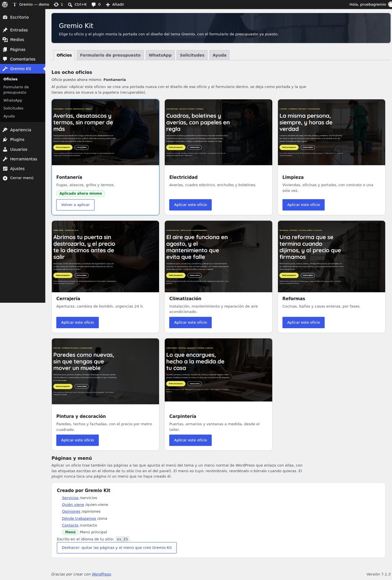This screenshot has width=392, height=580.
Task: Open the user avatar at top right
Action: [x=389, y=5]
